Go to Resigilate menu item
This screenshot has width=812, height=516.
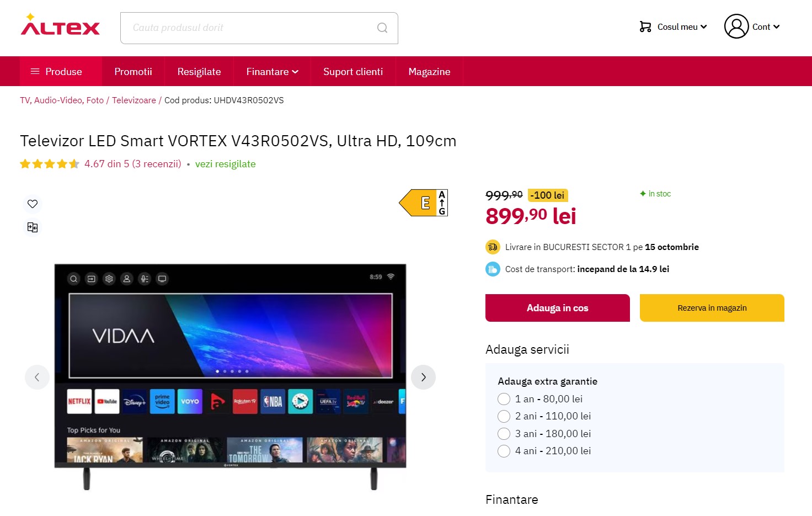click(x=199, y=72)
